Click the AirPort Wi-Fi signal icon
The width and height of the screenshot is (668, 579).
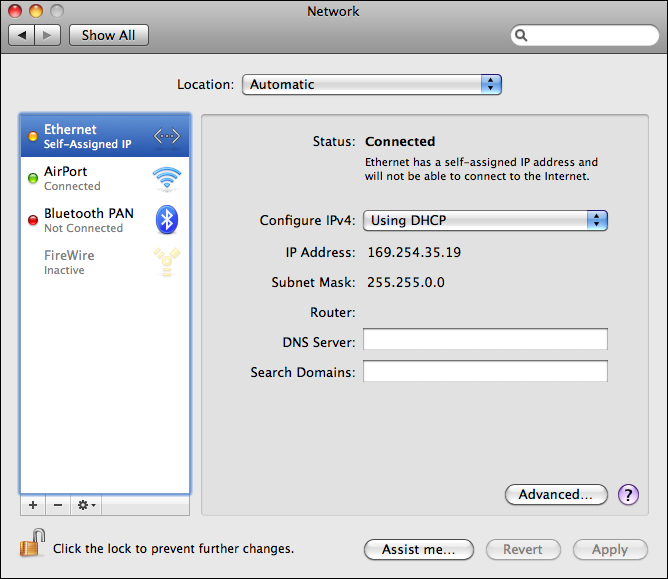[166, 178]
